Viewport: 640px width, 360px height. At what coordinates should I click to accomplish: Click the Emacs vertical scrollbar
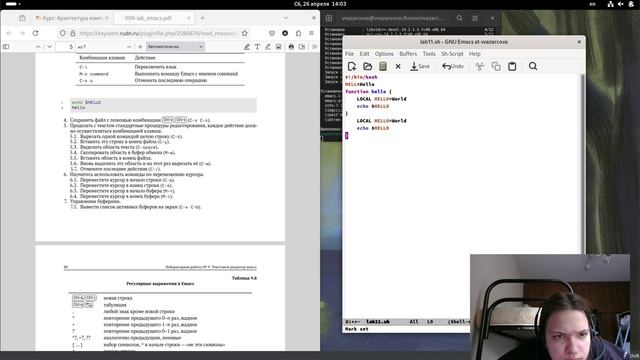[582, 163]
